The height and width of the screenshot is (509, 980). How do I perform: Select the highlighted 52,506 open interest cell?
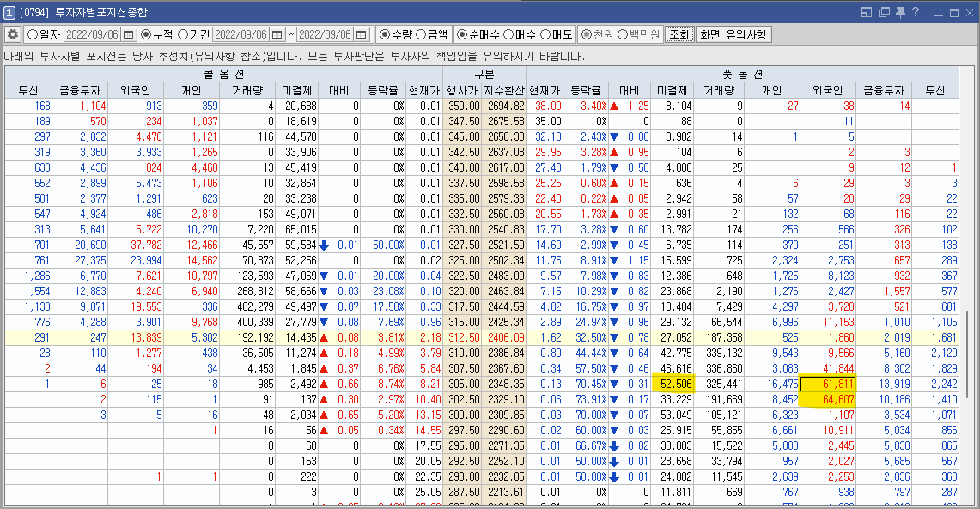coord(673,384)
